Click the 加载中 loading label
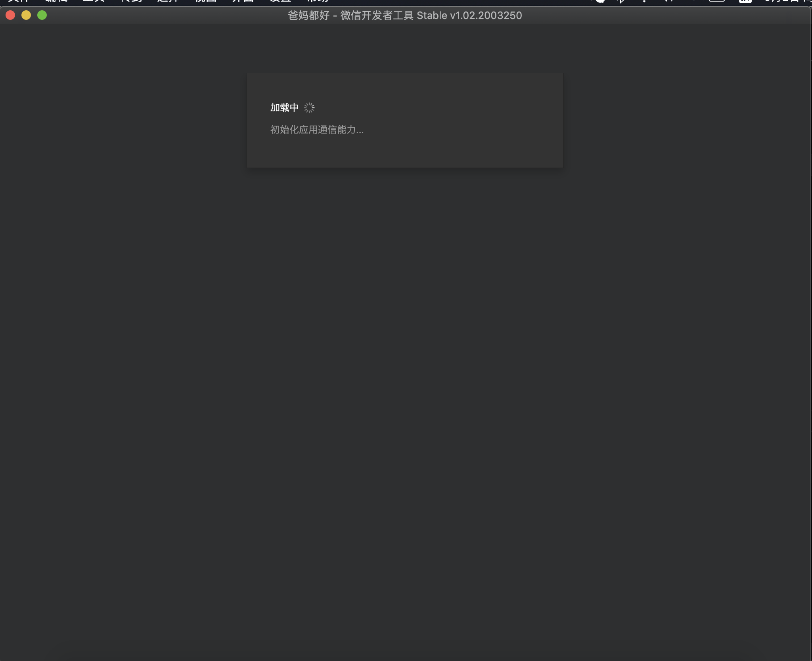Screen dimensions: 812x661 [284, 108]
